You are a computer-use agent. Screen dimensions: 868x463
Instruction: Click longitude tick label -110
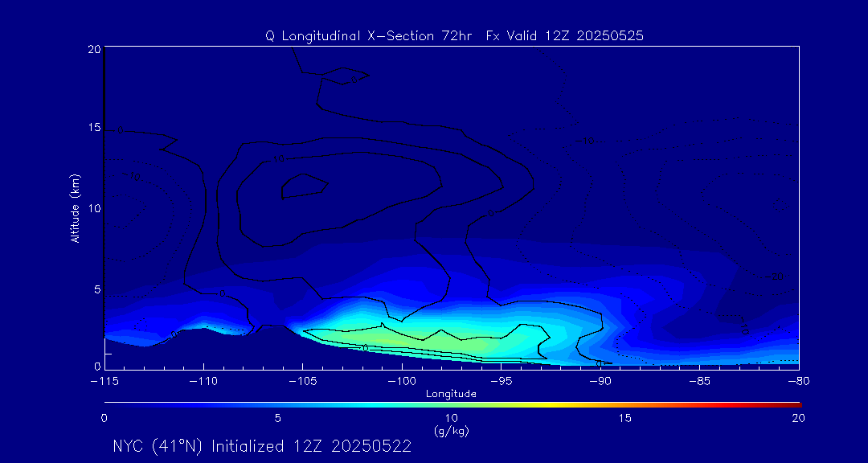click(203, 382)
